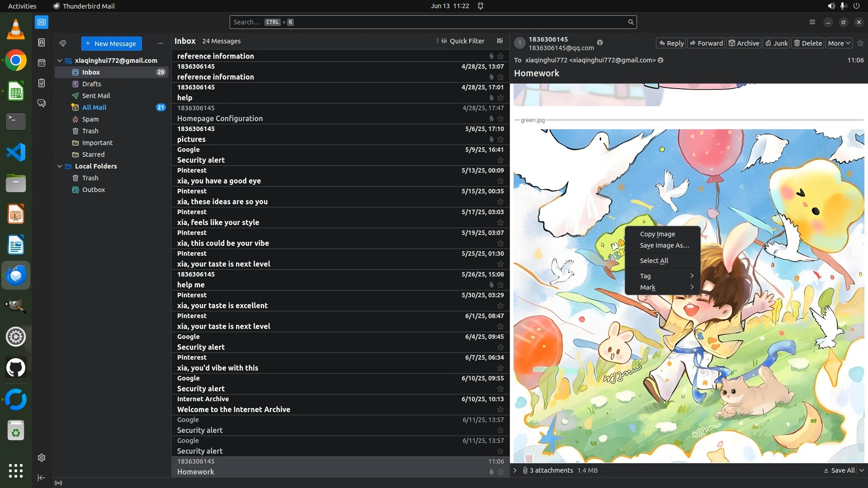The image size is (868, 488).
Task: Choose 'Save Image As…' from the context menu
Action: click(x=664, y=245)
